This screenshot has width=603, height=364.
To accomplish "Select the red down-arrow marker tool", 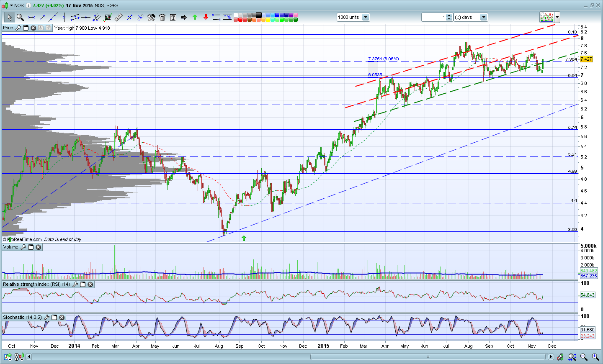I will 206,17.
